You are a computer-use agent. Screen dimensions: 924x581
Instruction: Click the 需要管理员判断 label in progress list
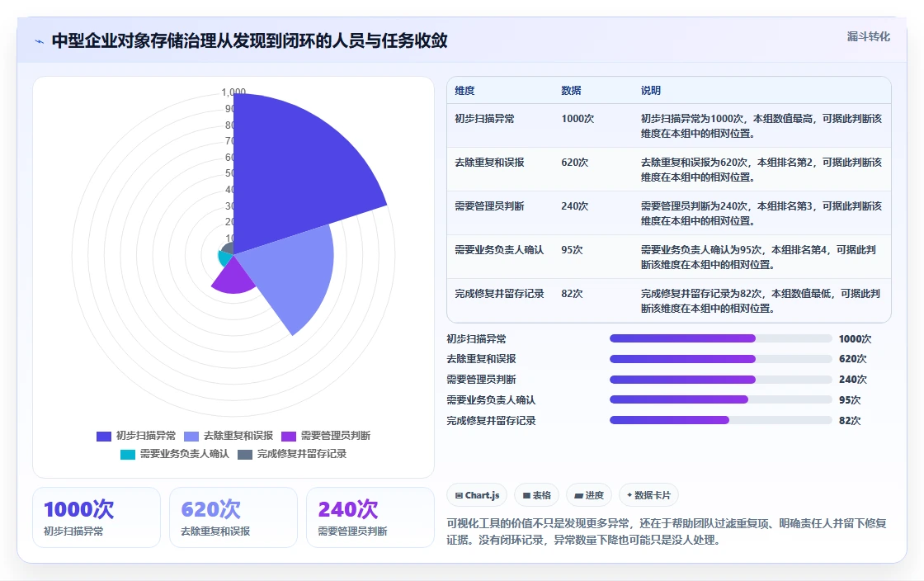click(481, 380)
